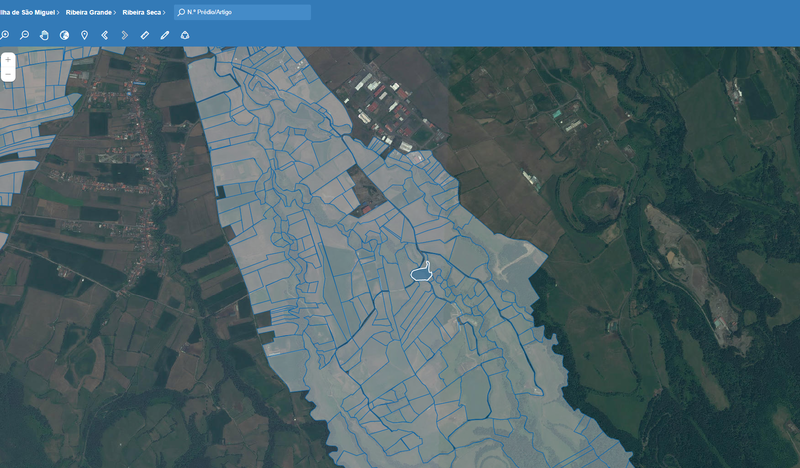The height and width of the screenshot is (468, 800).
Task: Click the zoom in magnifier tool
Action: tap(4, 35)
